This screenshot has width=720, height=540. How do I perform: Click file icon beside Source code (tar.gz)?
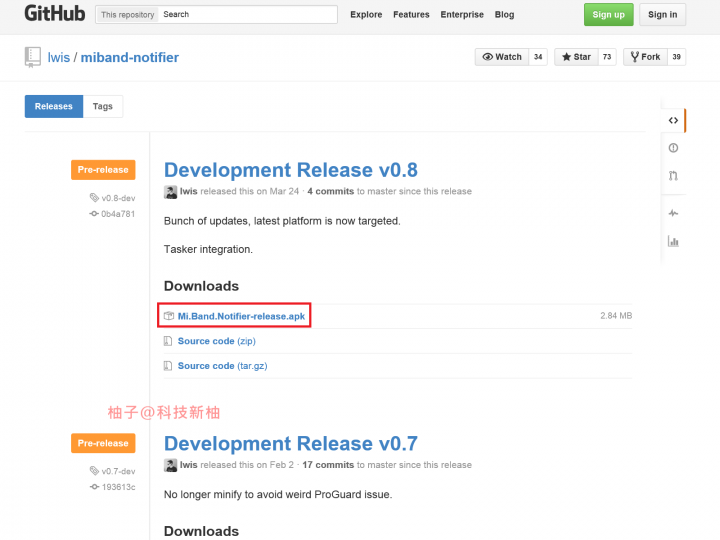point(168,366)
